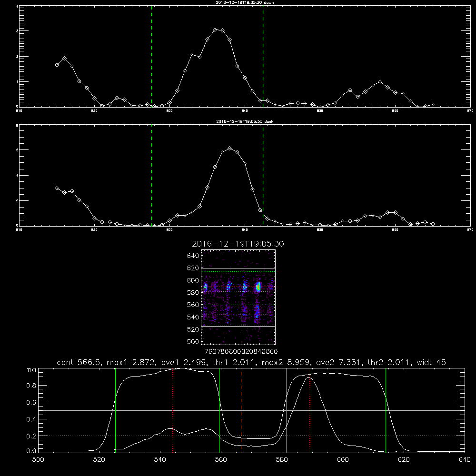Viewport: 476px width, 476px height.
Task: Click the red dotted line near 589 in the profile plot
Action: point(310,410)
